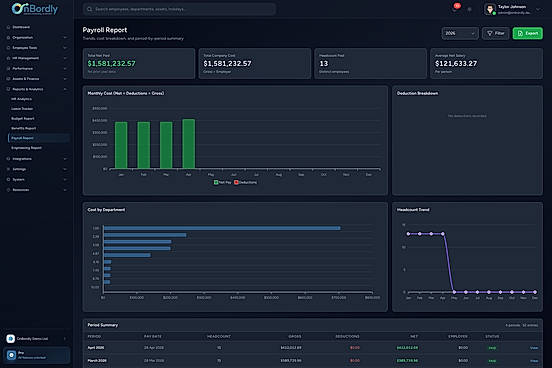Image resolution: width=552 pixels, height=368 pixels.
Task: Open Engineering Report in sidebar
Action: pyautogui.click(x=26, y=148)
